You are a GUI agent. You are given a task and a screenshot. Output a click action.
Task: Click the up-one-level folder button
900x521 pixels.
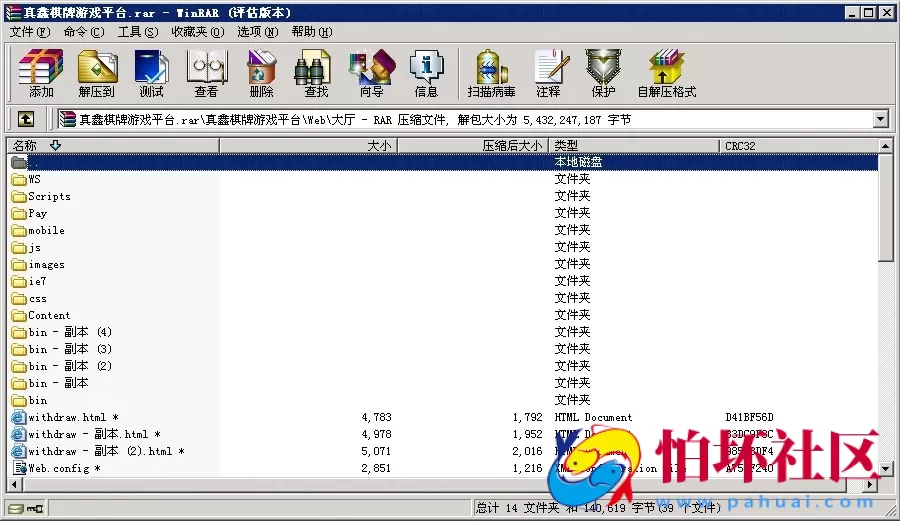pos(25,119)
